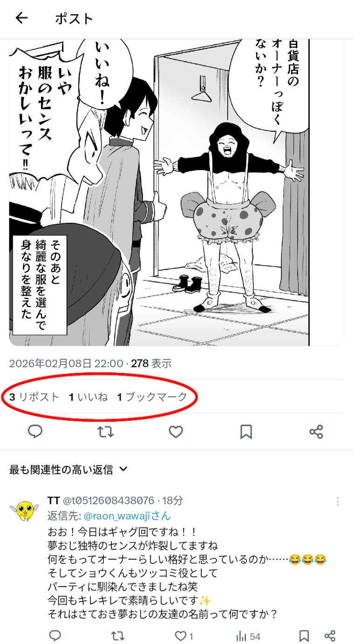Image resolution: width=353 pixels, height=644 pixels.
Task: Share the post using the share icon
Action: 316,432
